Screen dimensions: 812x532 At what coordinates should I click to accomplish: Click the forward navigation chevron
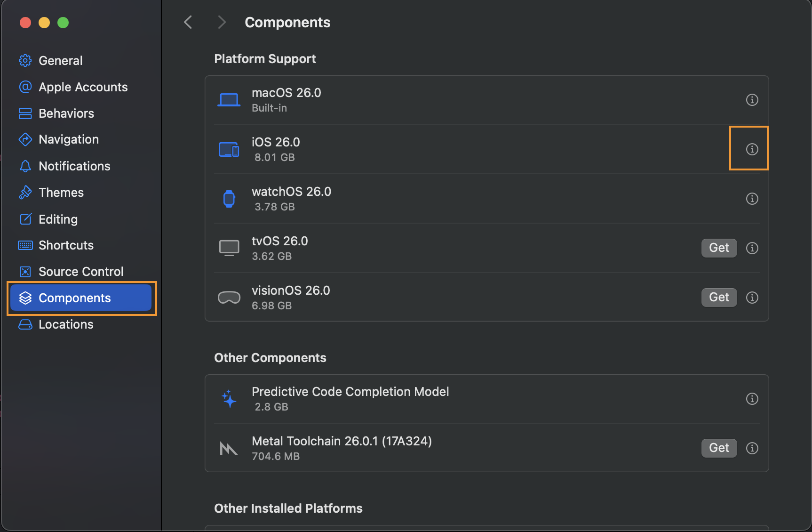click(222, 22)
